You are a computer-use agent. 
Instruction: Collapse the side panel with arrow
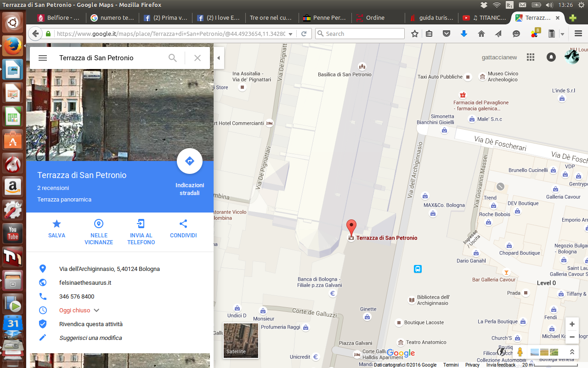(219, 58)
